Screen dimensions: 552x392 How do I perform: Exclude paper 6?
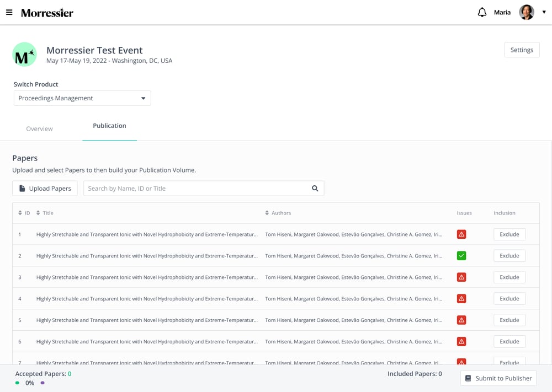pyautogui.click(x=509, y=341)
